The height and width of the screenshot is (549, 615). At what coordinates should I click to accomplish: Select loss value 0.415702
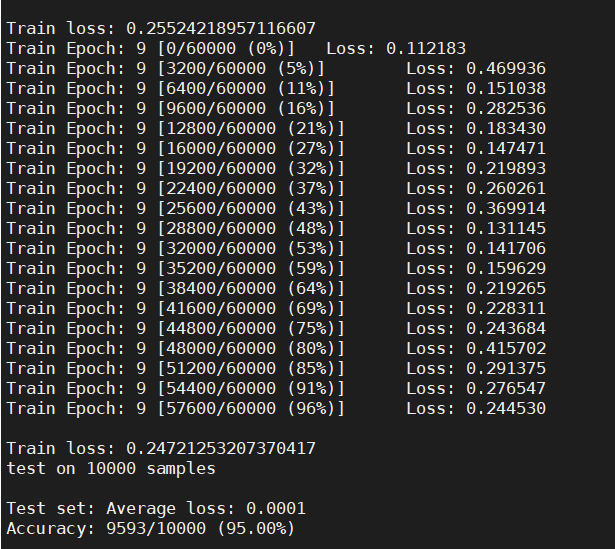[506, 349]
